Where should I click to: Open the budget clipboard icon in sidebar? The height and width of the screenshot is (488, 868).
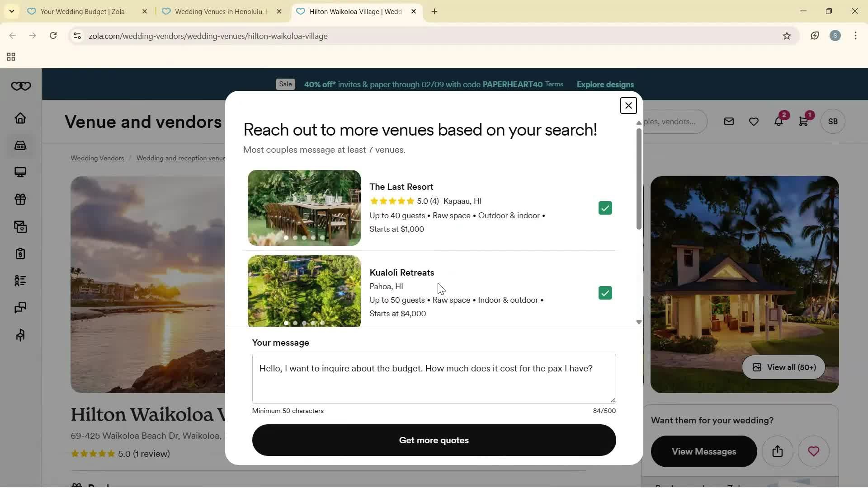(20, 253)
